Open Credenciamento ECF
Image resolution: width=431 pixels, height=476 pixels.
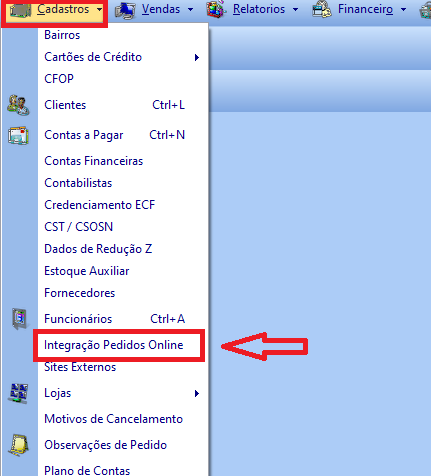100,205
